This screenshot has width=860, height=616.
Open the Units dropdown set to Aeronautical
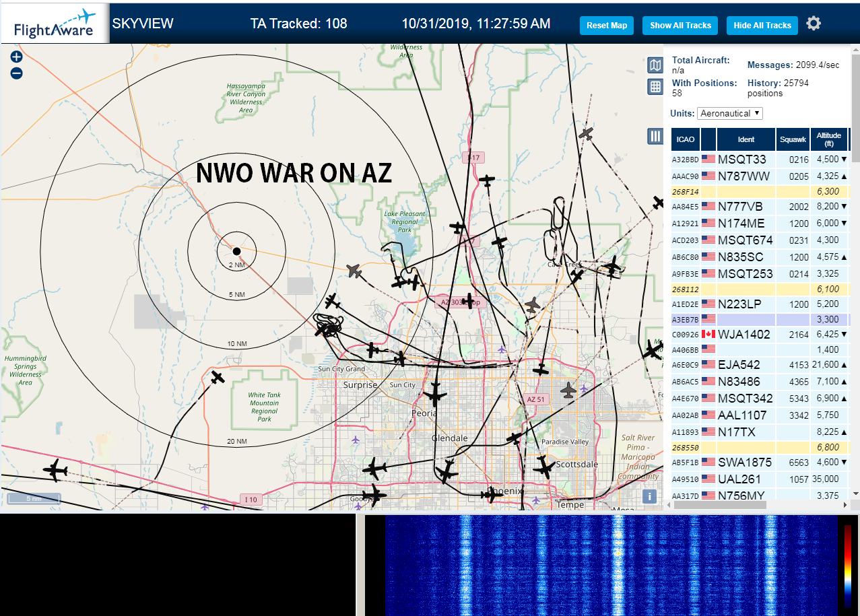(x=730, y=113)
